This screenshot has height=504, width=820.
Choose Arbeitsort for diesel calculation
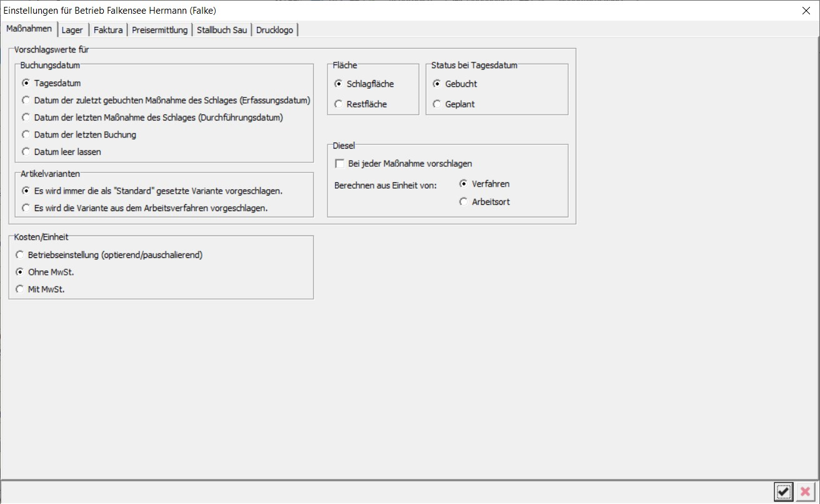pos(463,202)
